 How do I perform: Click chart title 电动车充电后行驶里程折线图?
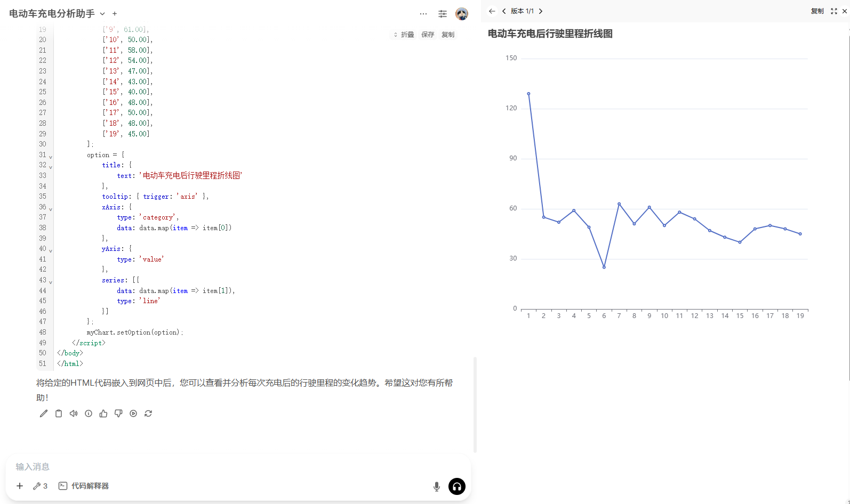coord(550,34)
